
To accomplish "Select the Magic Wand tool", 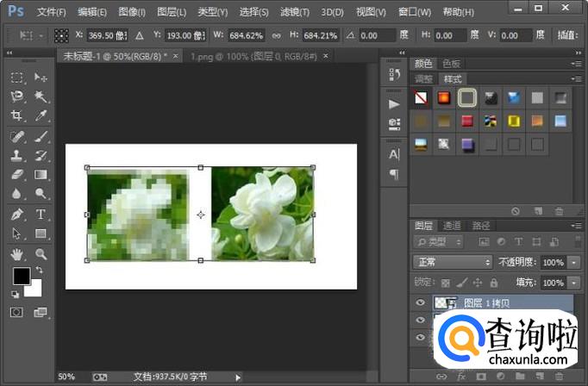I will pos(41,96).
